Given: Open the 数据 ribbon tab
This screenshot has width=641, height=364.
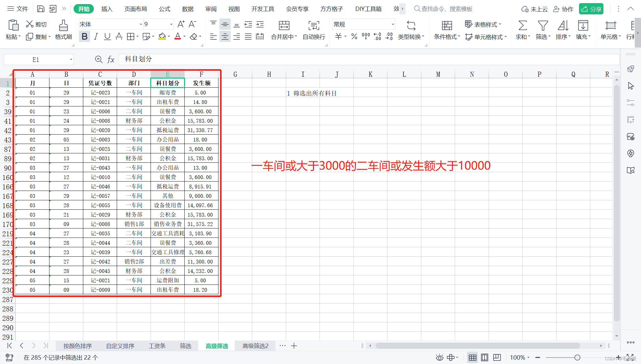Looking at the screenshot, I should tap(187, 9).
